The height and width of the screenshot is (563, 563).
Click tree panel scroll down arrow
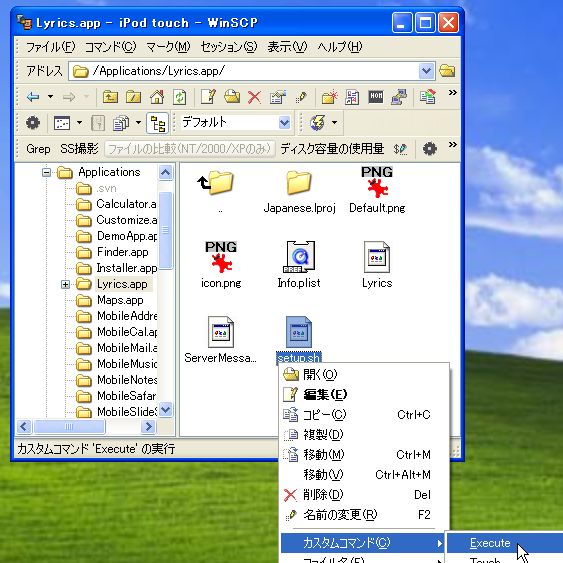[166, 410]
